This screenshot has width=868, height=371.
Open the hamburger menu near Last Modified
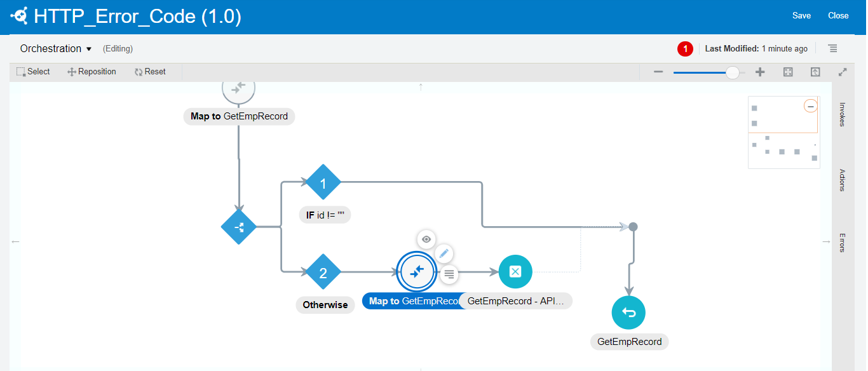click(832, 48)
